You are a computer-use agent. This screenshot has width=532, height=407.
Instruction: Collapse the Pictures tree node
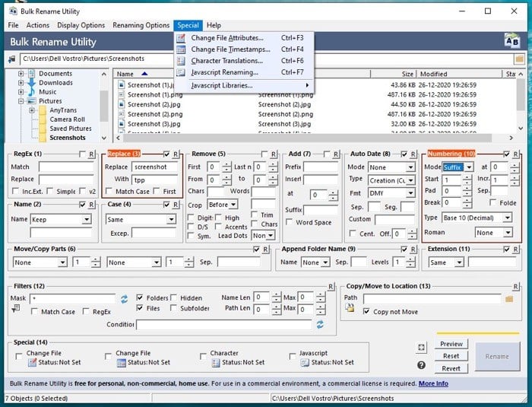click(21, 101)
